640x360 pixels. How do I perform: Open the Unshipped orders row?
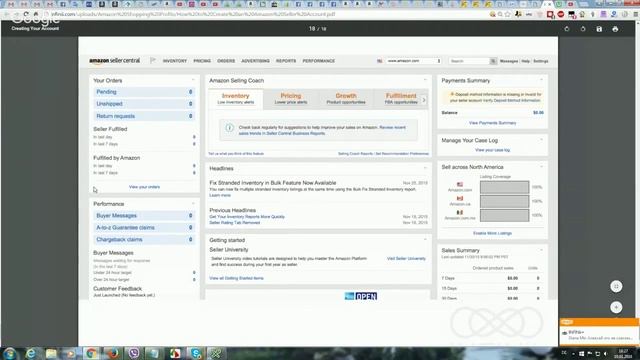pos(144,104)
